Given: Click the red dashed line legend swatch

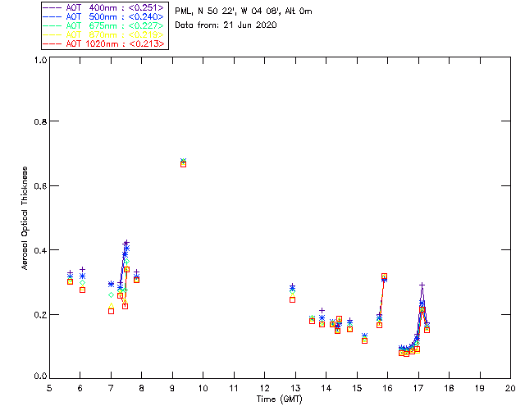Looking at the screenshot, I should point(52,43).
